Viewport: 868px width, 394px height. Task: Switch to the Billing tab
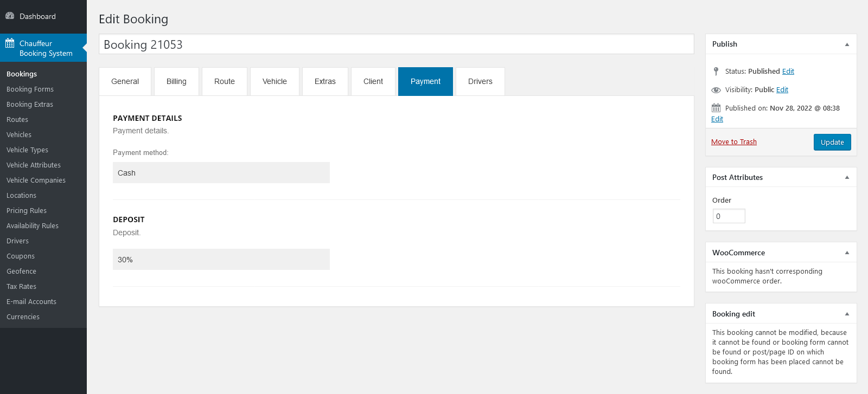point(176,81)
